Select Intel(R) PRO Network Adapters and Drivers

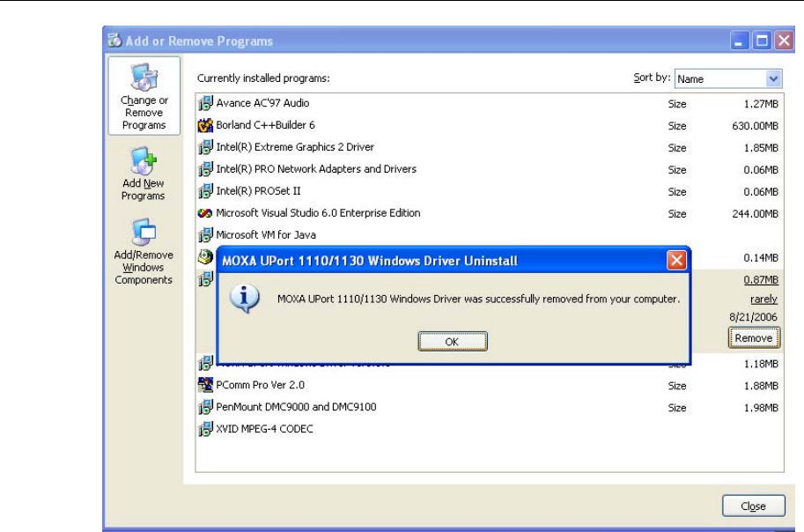pyautogui.click(x=489, y=169)
